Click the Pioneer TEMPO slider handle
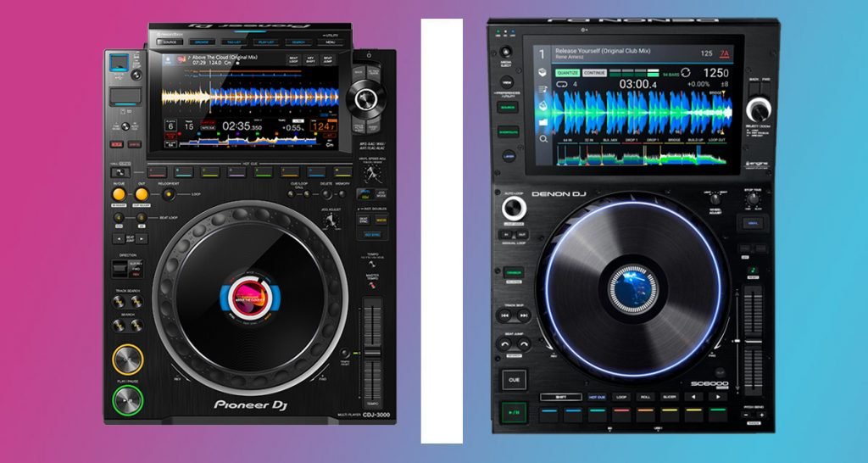Image resolution: width=868 pixels, height=463 pixels. 372,352
